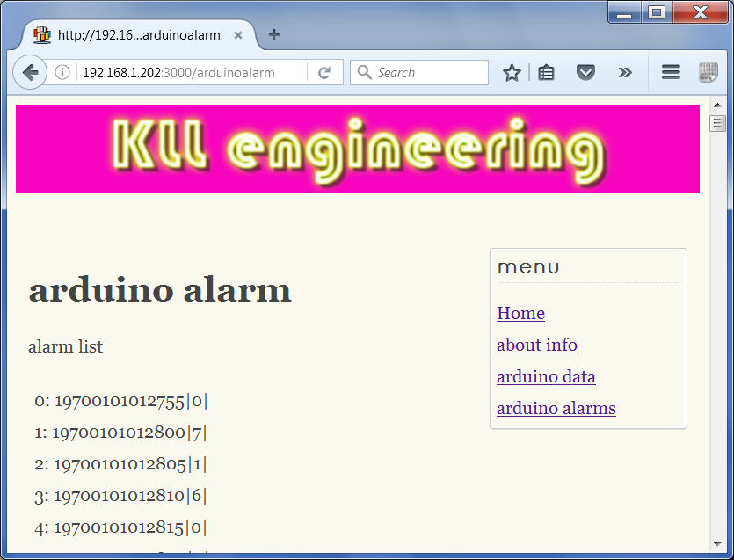Open a new tab with plus button

(274, 35)
